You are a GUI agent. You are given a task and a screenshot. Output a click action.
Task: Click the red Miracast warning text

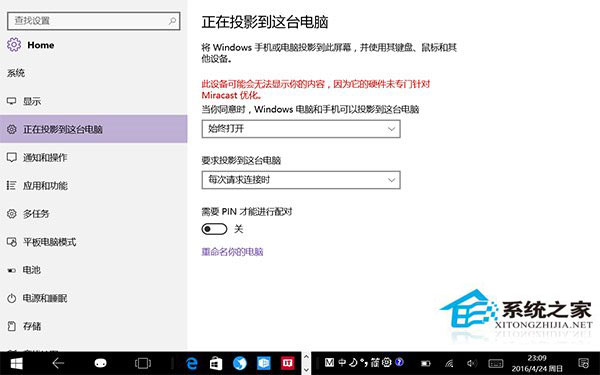pyautogui.click(x=316, y=90)
